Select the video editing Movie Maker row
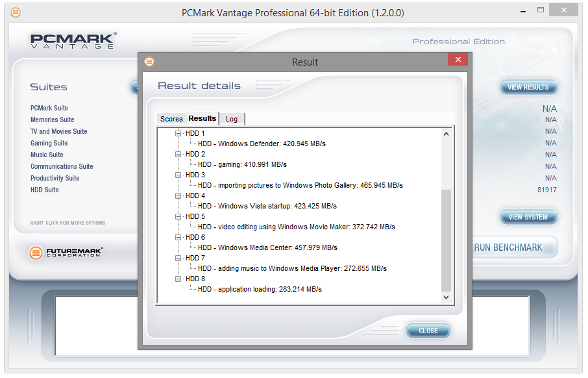 tap(297, 227)
